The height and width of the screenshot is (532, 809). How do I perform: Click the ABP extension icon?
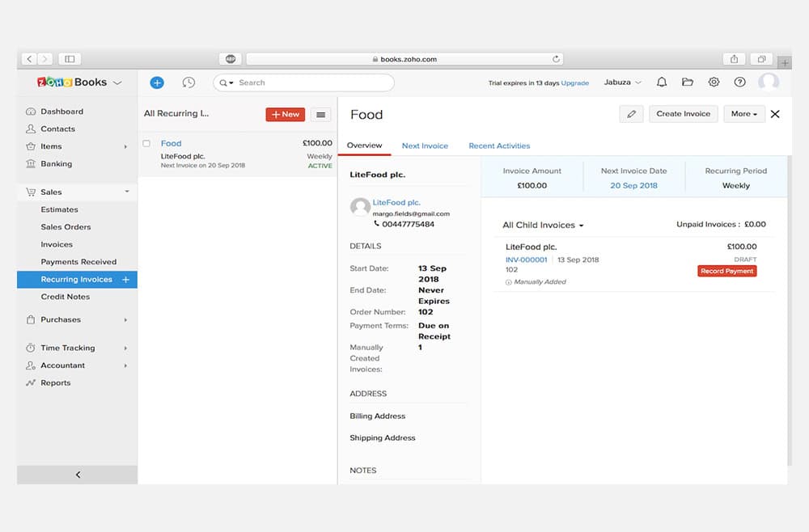(230, 59)
